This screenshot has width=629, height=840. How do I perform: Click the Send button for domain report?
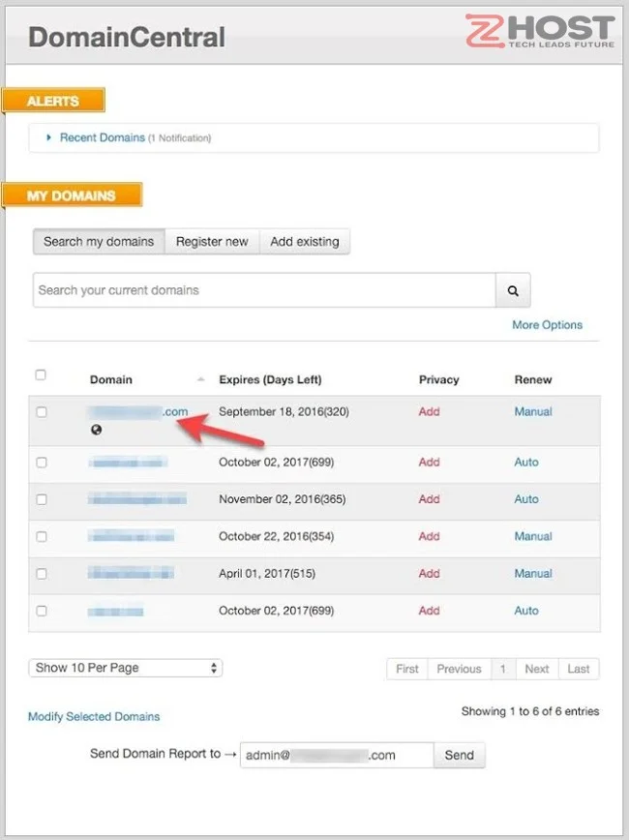pyautogui.click(x=459, y=755)
